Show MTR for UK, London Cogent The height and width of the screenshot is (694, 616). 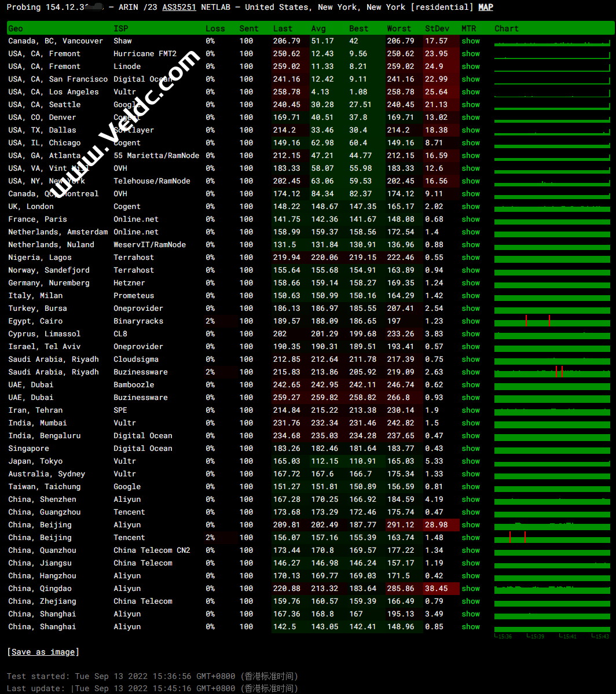(470, 207)
